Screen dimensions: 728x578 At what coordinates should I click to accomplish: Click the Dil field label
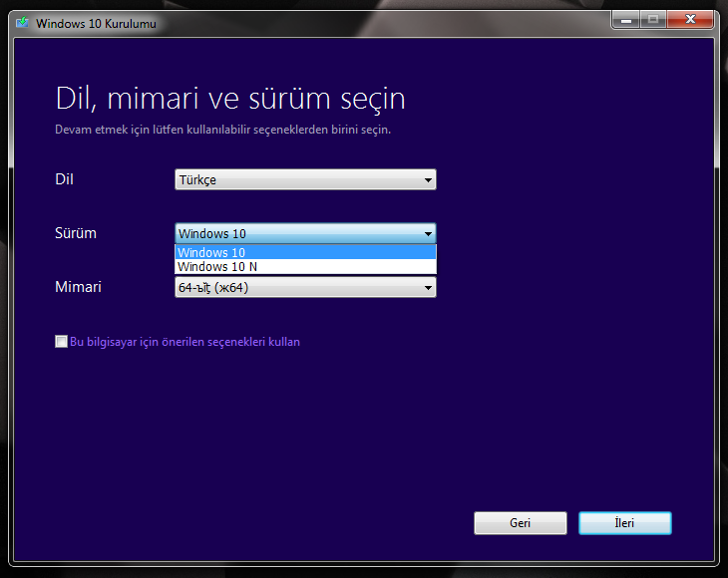pos(64,179)
